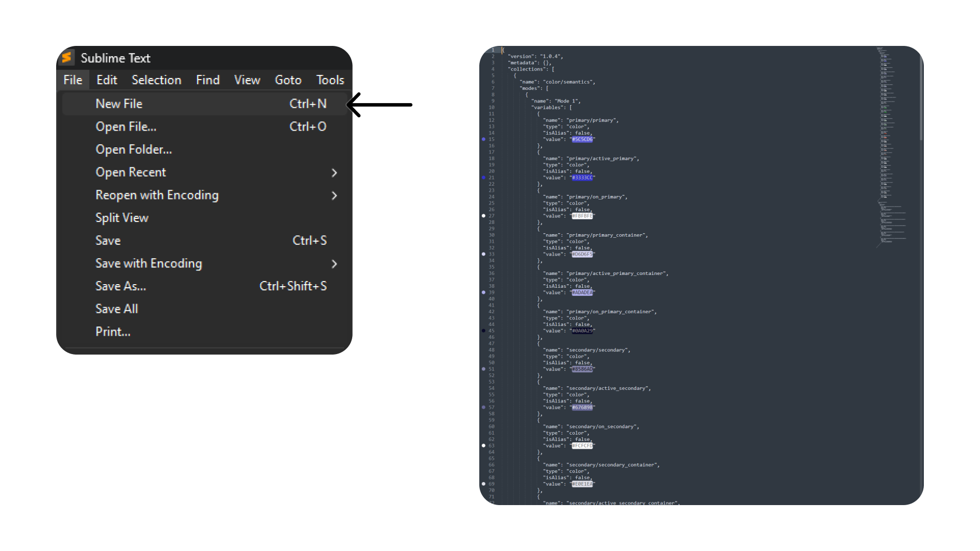980x551 pixels.
Task: Click Print... in the File menu
Action: (113, 332)
